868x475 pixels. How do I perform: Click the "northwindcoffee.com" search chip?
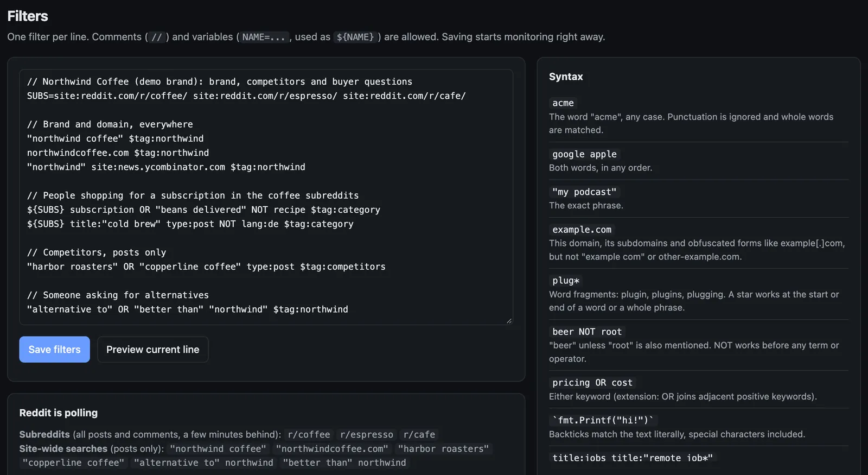coord(332,448)
